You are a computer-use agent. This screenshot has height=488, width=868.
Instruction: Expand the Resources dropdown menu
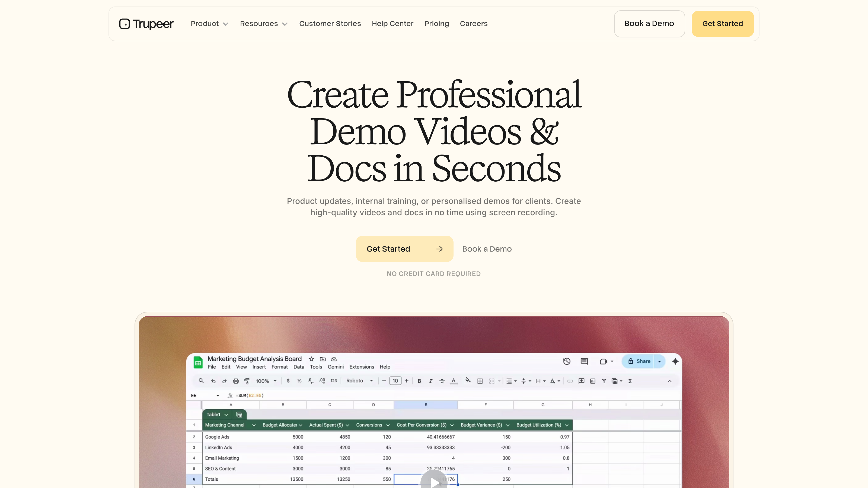(x=263, y=24)
